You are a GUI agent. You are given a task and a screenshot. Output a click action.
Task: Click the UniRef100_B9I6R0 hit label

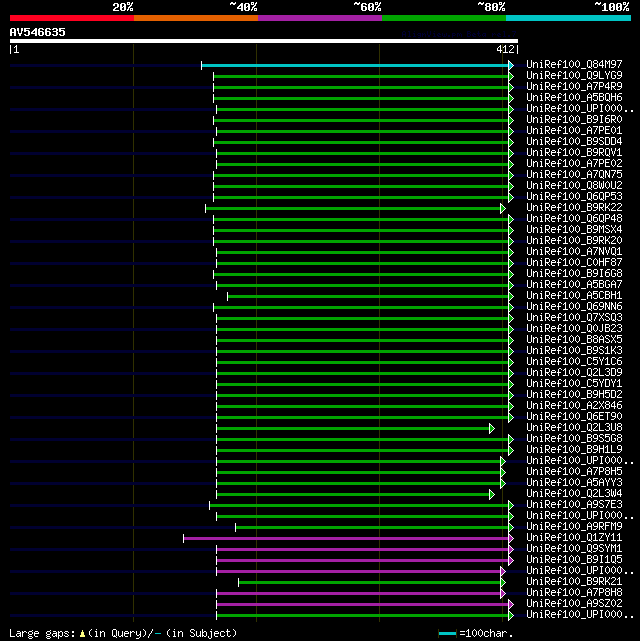coord(574,120)
